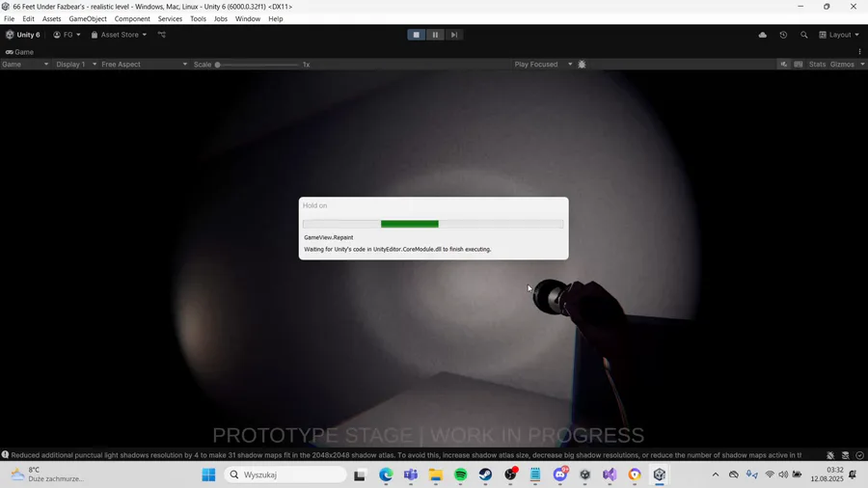This screenshot has width=868, height=488.
Task: Toggle the shortcuts keyboard icon
Action: pos(799,65)
